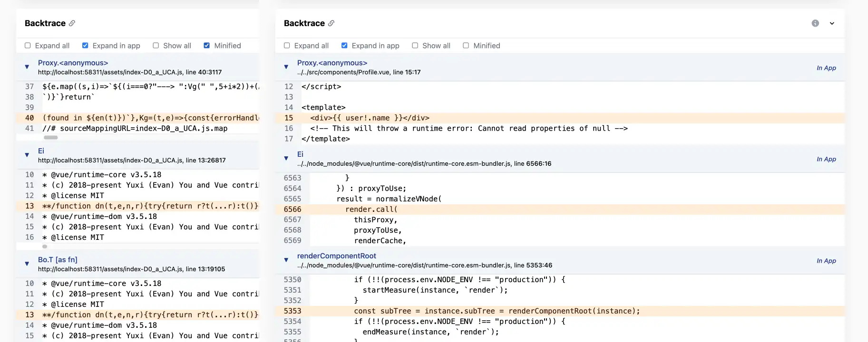Uncheck Expand in app in left panel
The image size is (868, 342).
[x=85, y=46]
